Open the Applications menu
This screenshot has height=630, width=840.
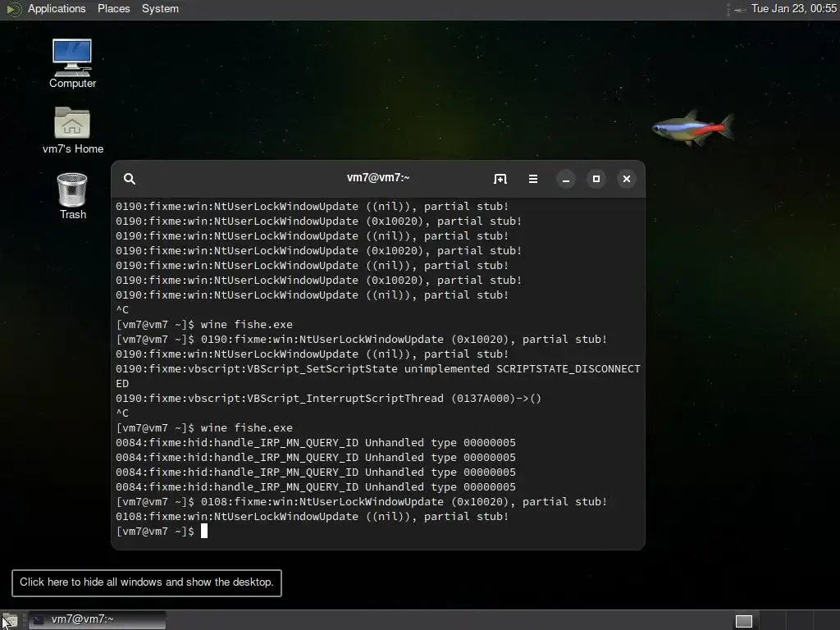pyautogui.click(x=57, y=8)
